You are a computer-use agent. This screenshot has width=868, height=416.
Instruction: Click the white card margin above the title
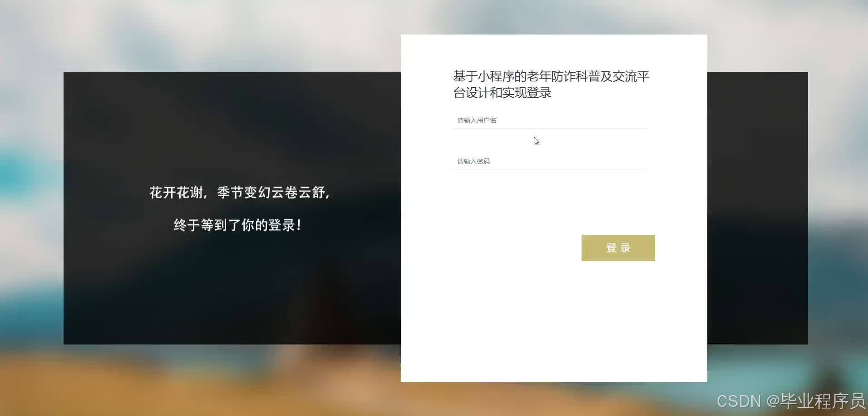pos(554,51)
